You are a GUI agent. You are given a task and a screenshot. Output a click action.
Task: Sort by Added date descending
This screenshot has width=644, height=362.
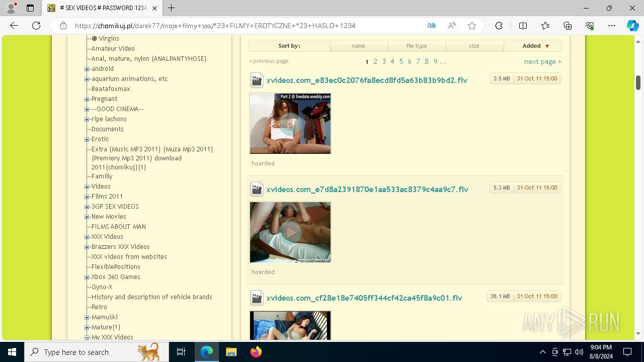[x=532, y=46]
